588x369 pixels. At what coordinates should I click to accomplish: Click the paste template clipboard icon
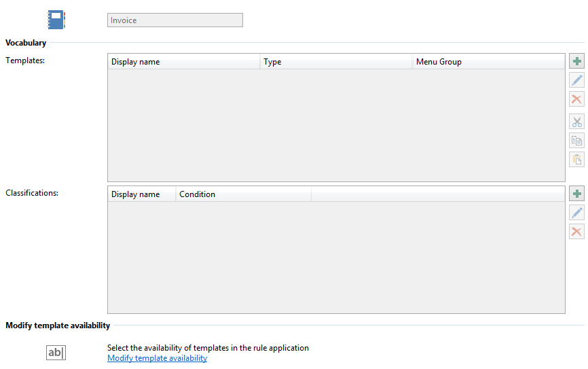(x=576, y=160)
